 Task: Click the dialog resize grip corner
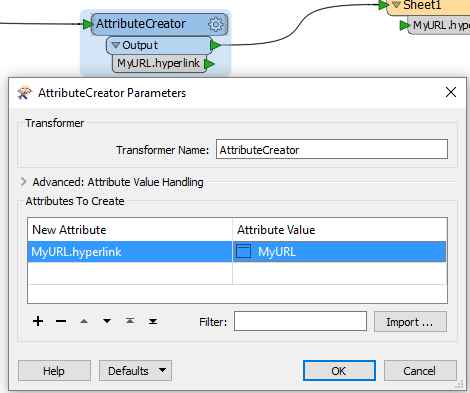click(460, 384)
